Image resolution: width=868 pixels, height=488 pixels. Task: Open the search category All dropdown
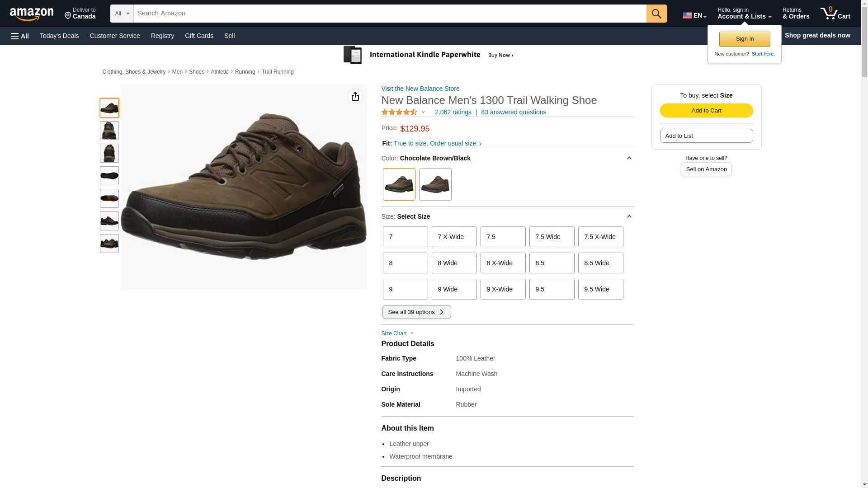[122, 14]
